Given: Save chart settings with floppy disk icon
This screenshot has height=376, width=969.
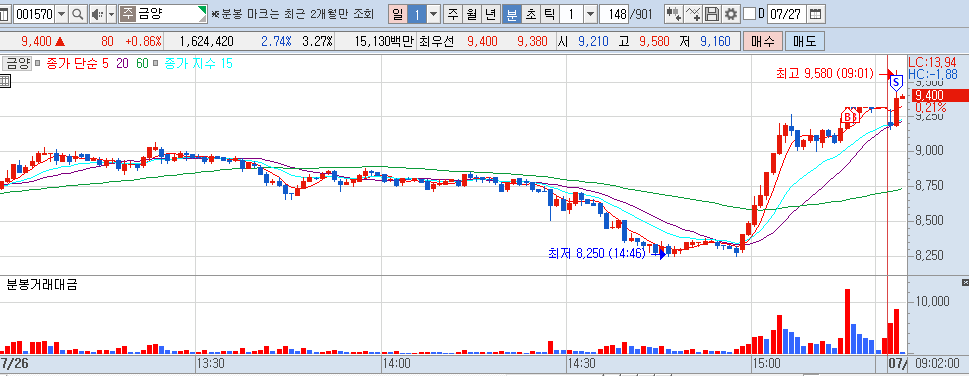Looking at the screenshot, I should (x=712, y=14).
